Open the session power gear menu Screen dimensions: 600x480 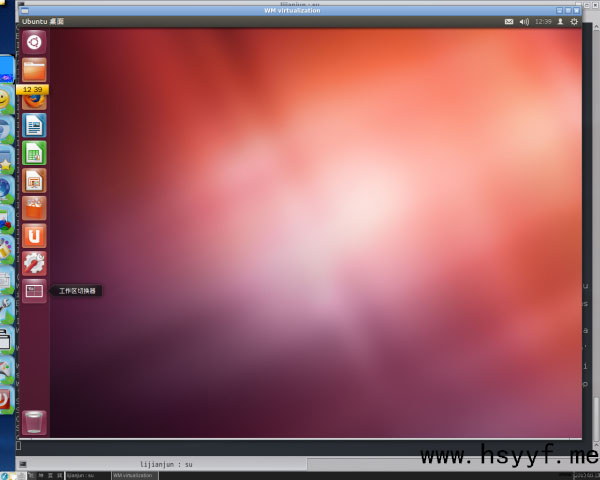574,21
